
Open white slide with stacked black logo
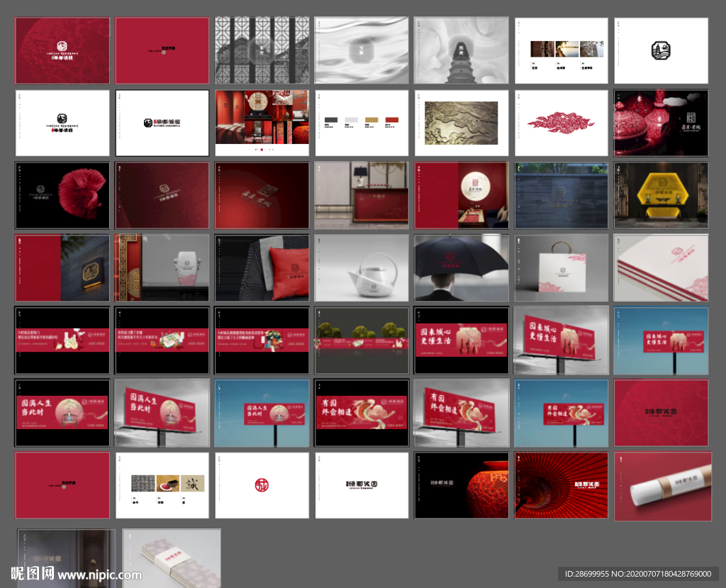point(62,123)
